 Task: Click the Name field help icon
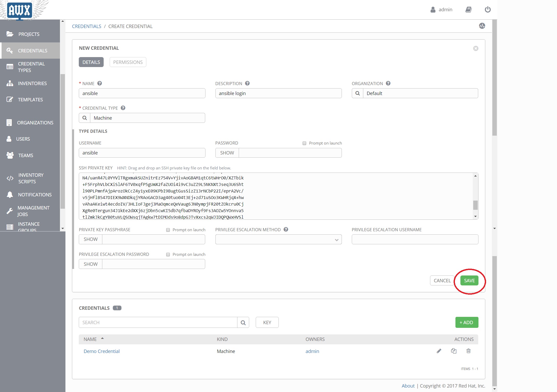pyautogui.click(x=99, y=83)
